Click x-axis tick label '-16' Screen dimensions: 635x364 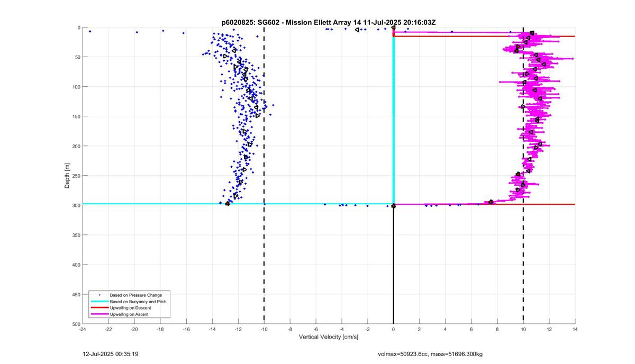(186, 329)
